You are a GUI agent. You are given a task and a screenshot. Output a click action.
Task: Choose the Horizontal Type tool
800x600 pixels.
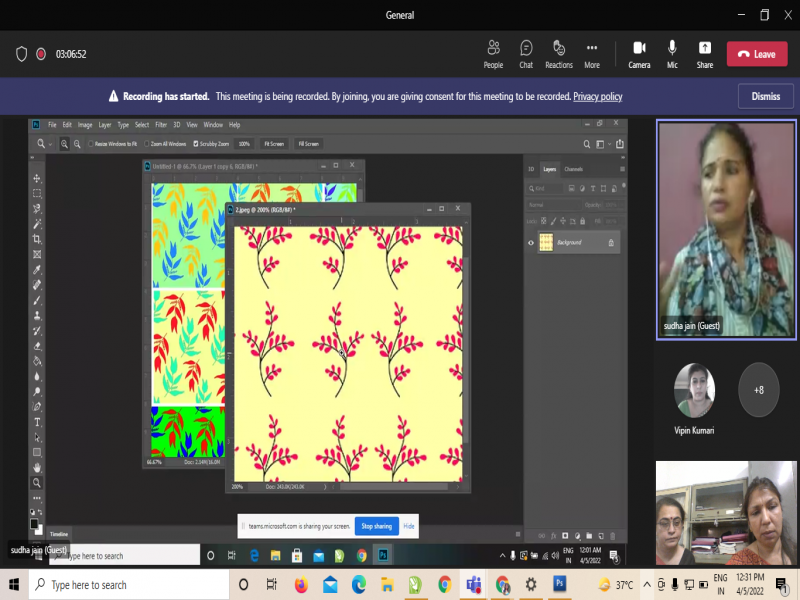[x=37, y=422]
